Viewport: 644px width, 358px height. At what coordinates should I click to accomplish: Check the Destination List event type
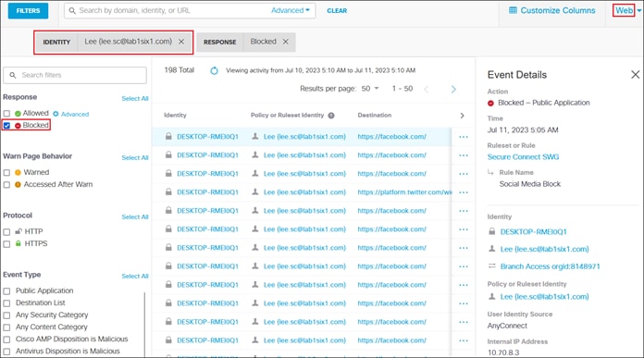(6, 303)
